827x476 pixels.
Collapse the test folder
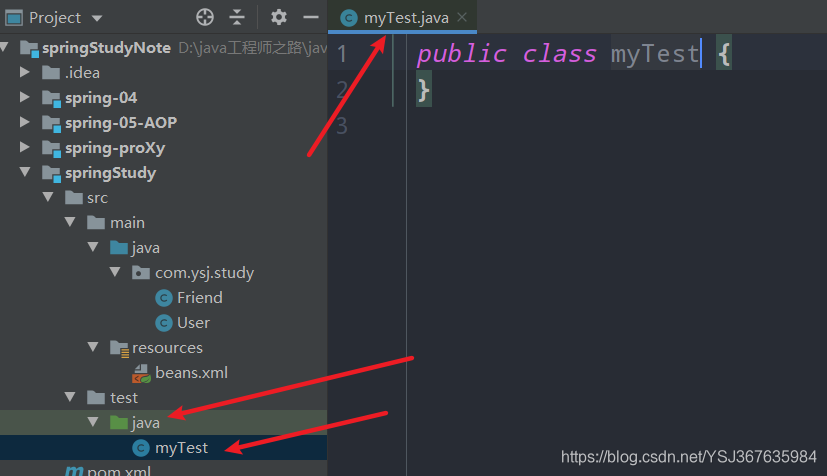70,397
